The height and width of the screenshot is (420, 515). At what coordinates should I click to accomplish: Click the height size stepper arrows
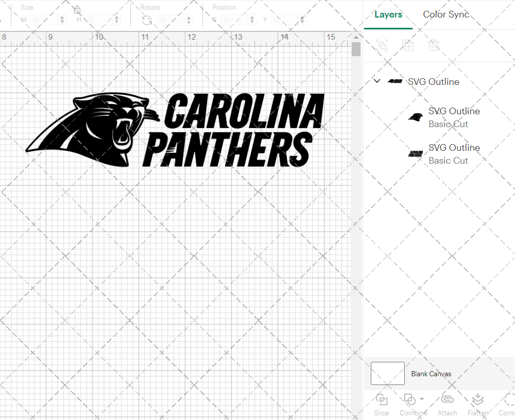116,20
